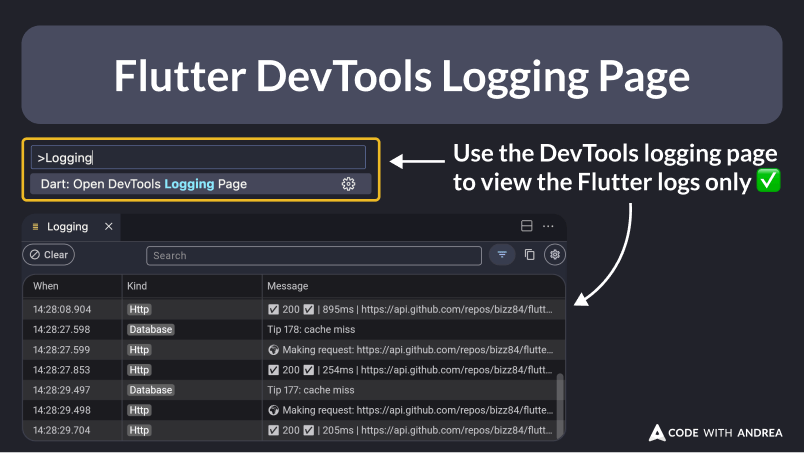Image resolution: width=804 pixels, height=453 pixels.
Task: Select the timestamp 14:28:27.853
Action: pos(62,370)
